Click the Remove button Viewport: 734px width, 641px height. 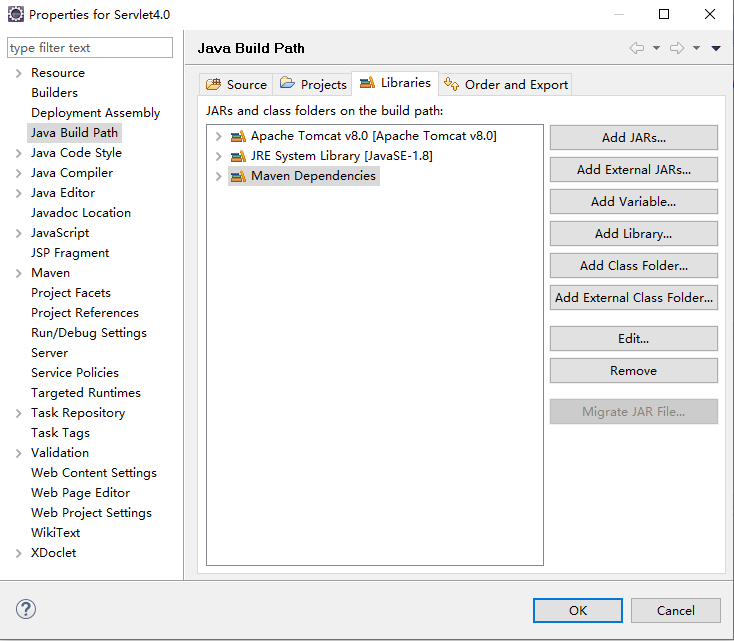click(633, 370)
